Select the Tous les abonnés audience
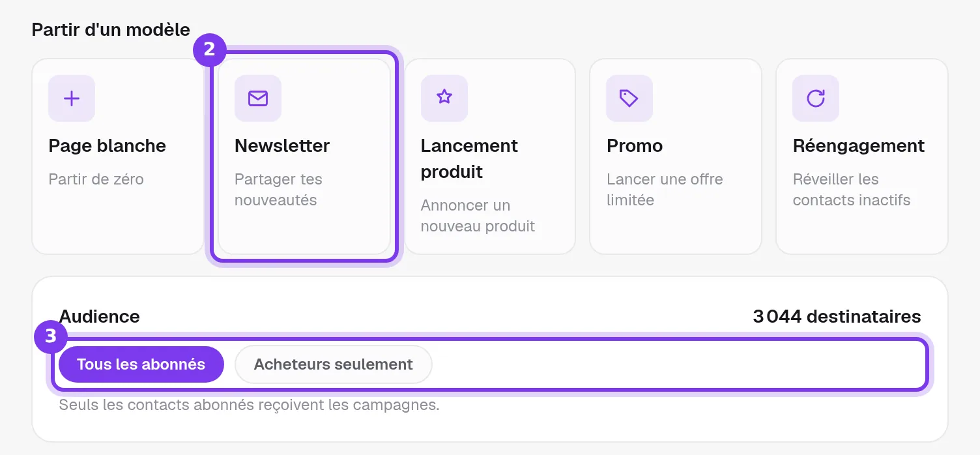The image size is (980, 455). [x=141, y=364]
